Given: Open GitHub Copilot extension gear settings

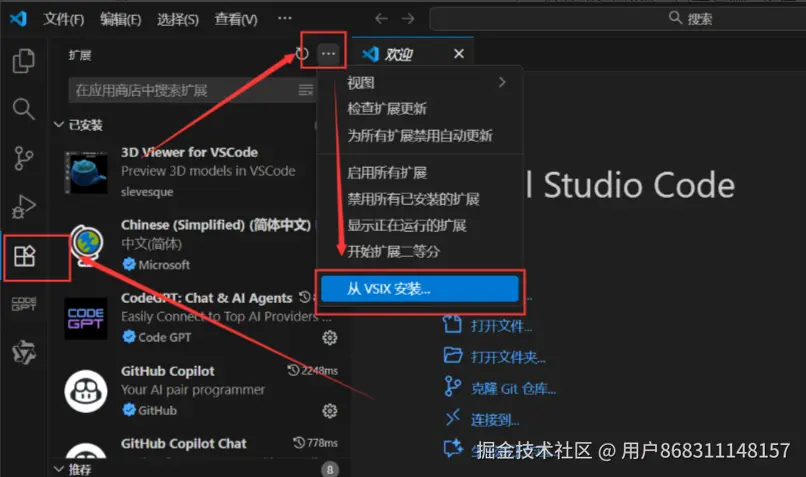Looking at the screenshot, I should coord(329,411).
